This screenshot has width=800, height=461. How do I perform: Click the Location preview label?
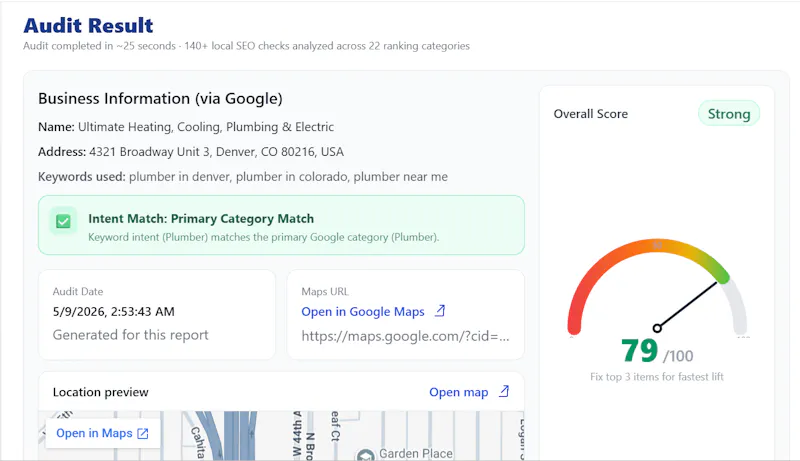click(x=101, y=392)
